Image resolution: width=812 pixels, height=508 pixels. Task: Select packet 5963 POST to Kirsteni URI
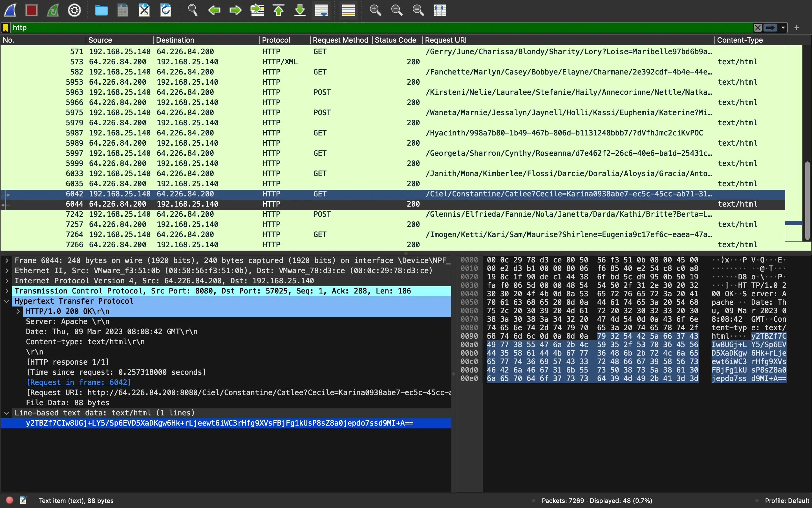pos(392,92)
